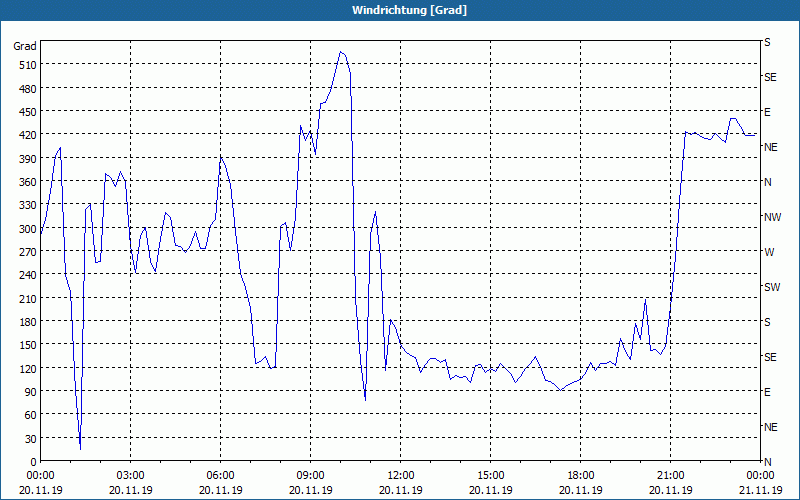Click the topmost S compass label

click(767, 42)
